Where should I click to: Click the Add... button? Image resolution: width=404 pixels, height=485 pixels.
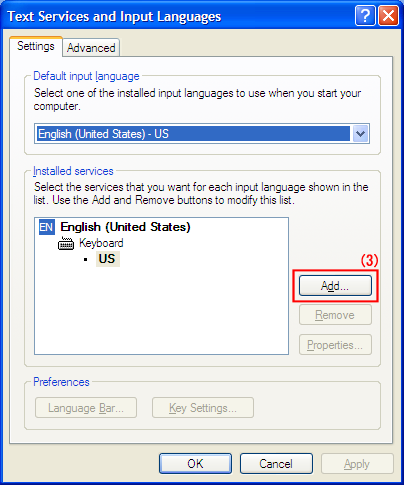(335, 286)
